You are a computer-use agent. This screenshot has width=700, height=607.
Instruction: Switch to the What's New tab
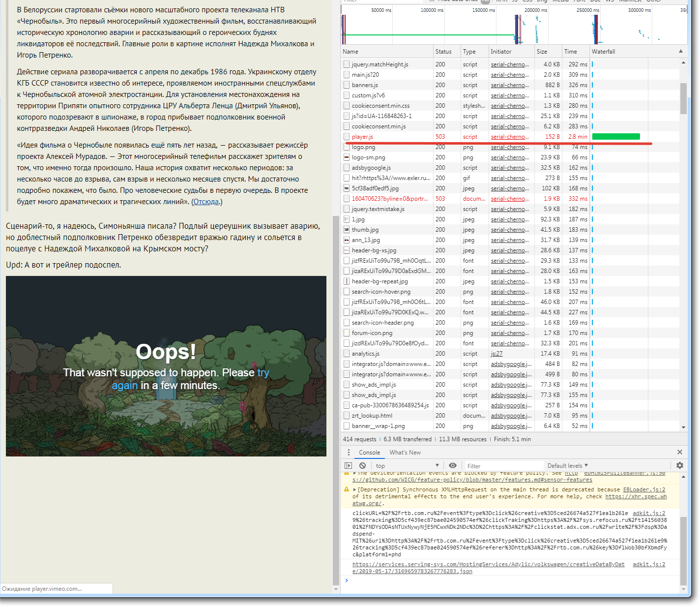[405, 453]
